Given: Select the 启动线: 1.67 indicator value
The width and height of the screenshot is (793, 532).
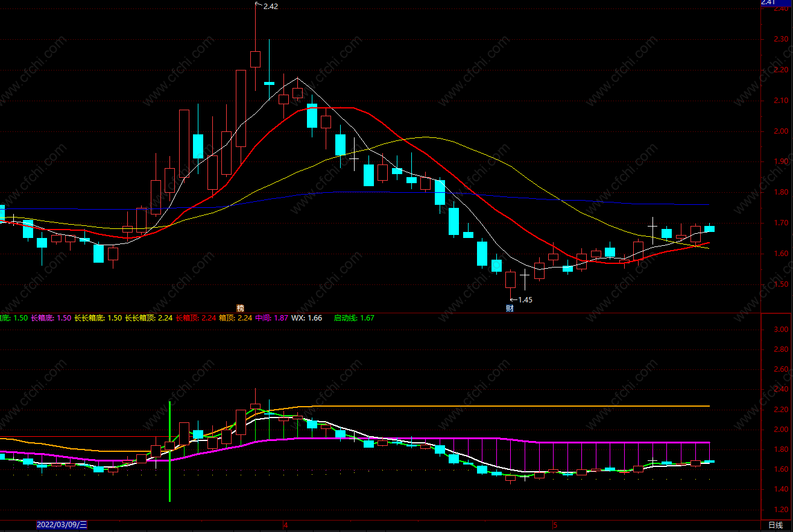Looking at the screenshot, I should pos(354,318).
